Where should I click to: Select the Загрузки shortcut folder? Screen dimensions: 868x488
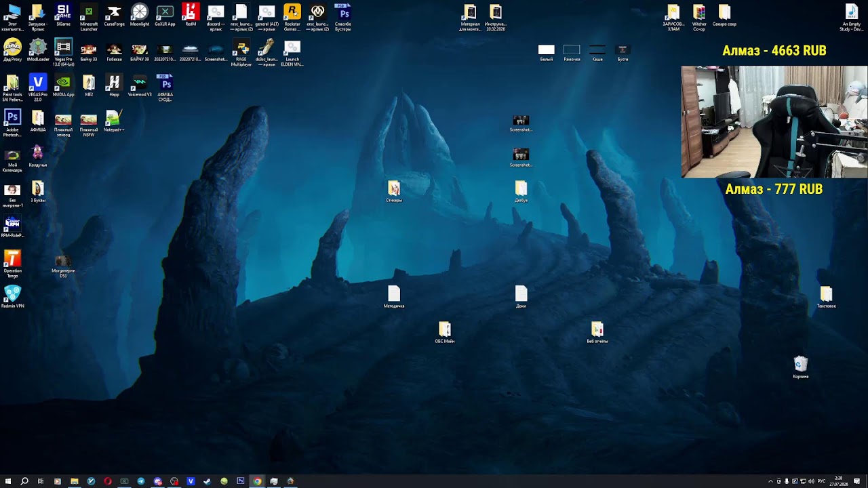[x=38, y=18]
